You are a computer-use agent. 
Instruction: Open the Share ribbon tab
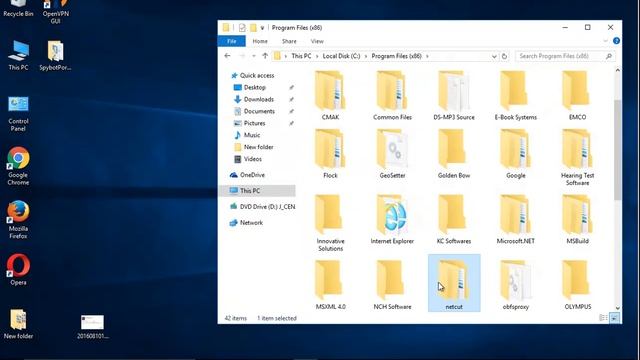pos(289,41)
